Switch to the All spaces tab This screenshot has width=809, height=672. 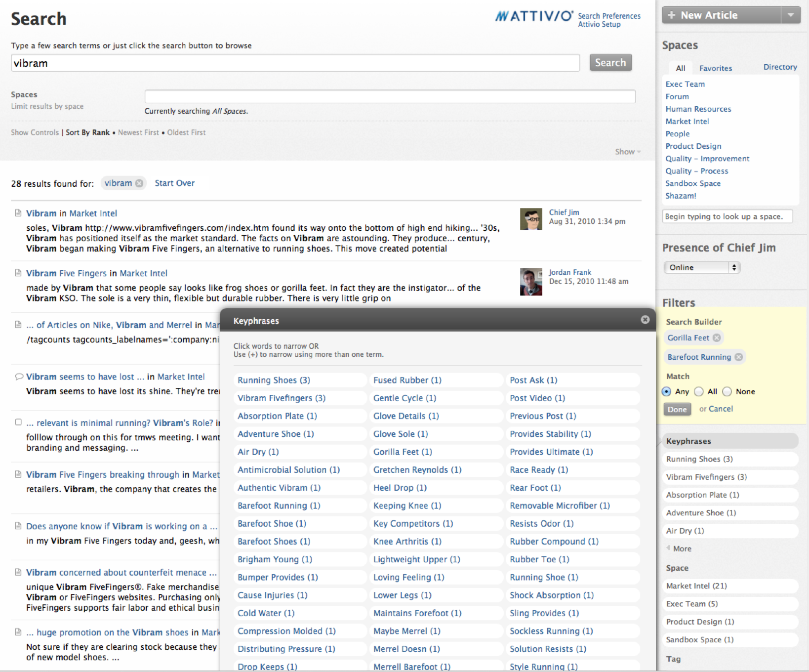pos(681,68)
